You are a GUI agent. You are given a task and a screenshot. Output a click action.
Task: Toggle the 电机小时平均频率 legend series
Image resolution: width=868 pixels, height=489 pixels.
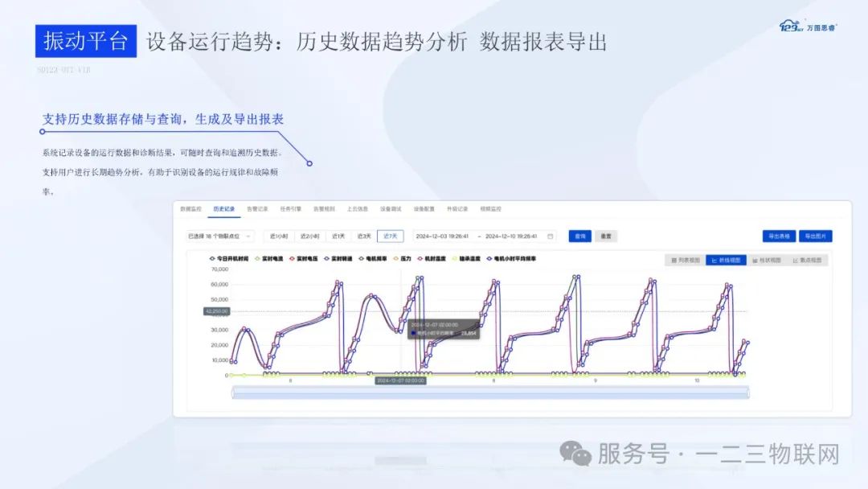point(511,259)
